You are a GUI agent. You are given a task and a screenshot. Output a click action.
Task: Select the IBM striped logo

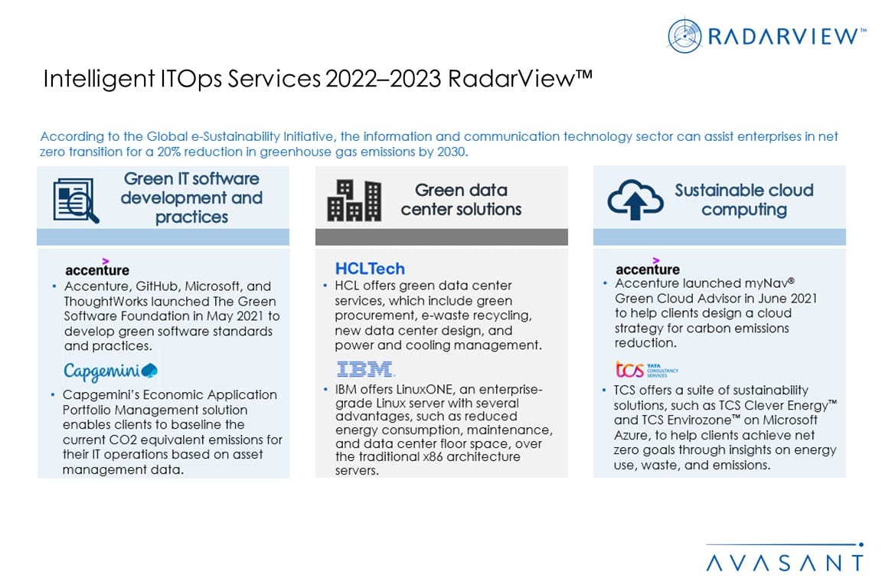[364, 370]
